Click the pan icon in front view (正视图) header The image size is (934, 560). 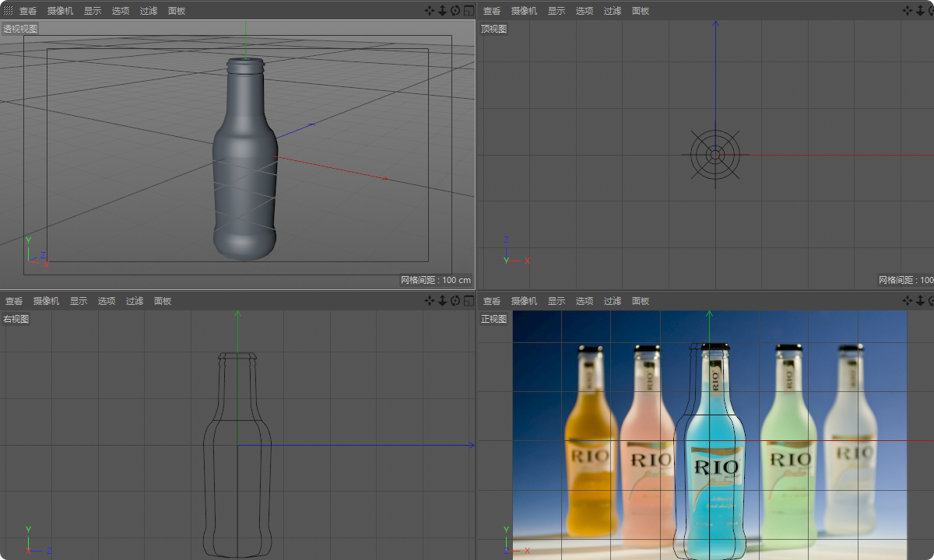point(908,301)
